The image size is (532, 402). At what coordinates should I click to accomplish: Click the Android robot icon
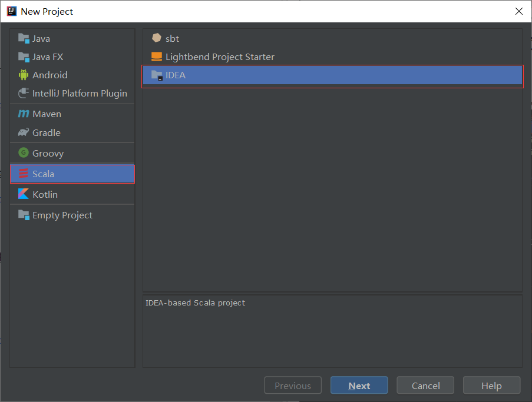[24, 75]
